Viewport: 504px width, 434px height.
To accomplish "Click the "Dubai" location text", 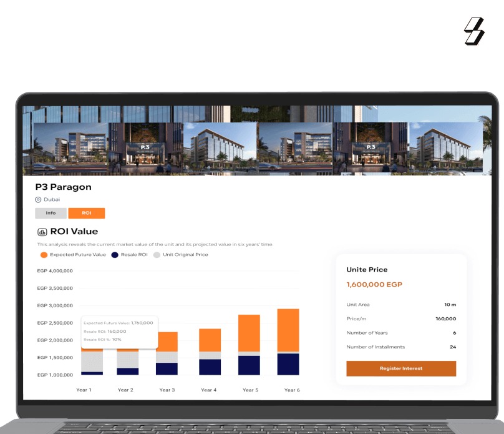I will 52,199.
